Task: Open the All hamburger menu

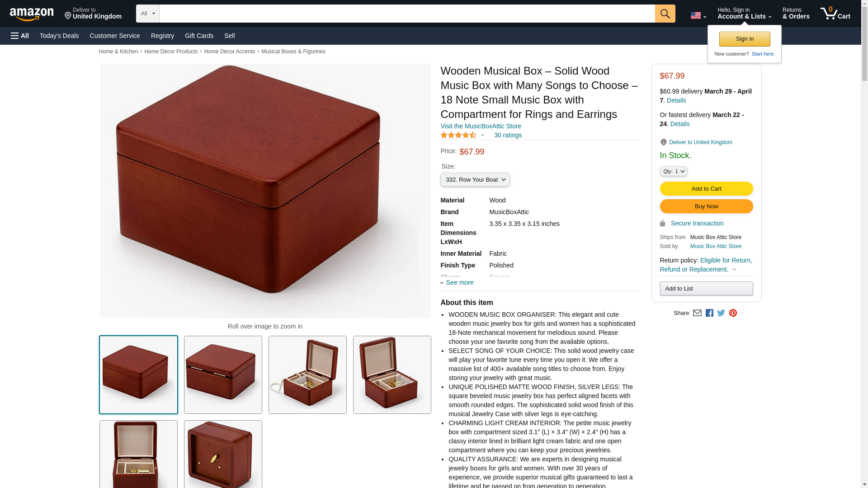Action: click(x=20, y=36)
